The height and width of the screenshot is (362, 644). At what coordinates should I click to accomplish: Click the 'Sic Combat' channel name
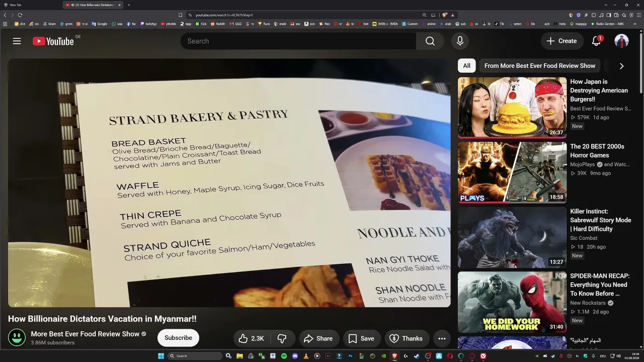pos(584,238)
